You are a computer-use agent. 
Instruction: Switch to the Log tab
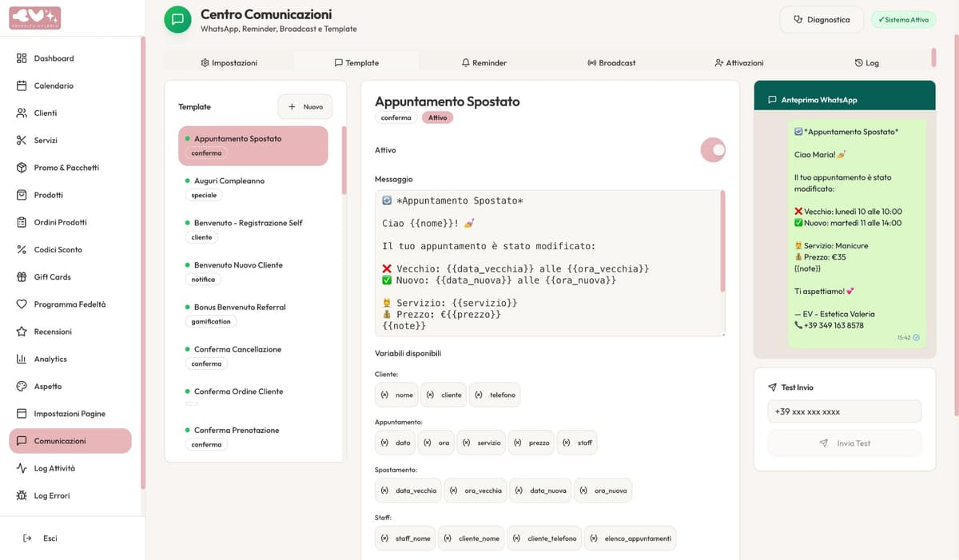pos(866,62)
